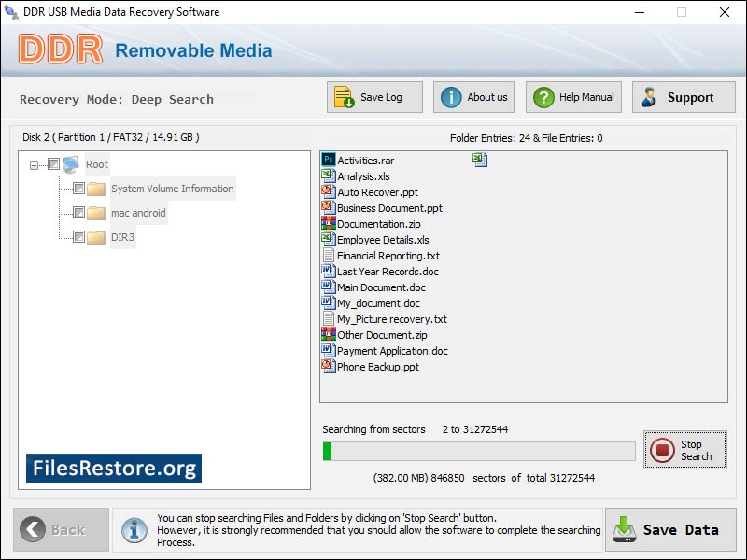747x560 pixels.
Task: Open the About us dialog
Action: coord(473,96)
